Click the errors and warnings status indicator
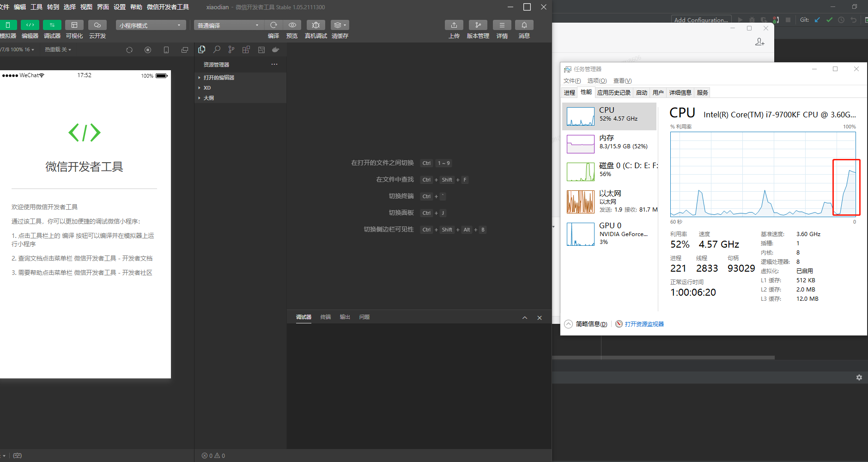The image size is (868, 462). tap(213, 456)
